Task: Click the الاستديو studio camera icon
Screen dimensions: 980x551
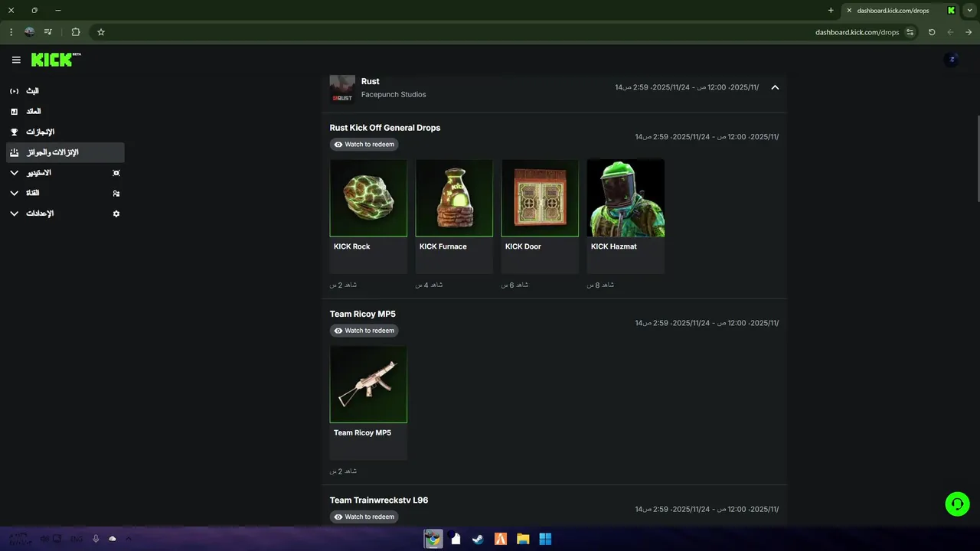Action: tap(116, 173)
